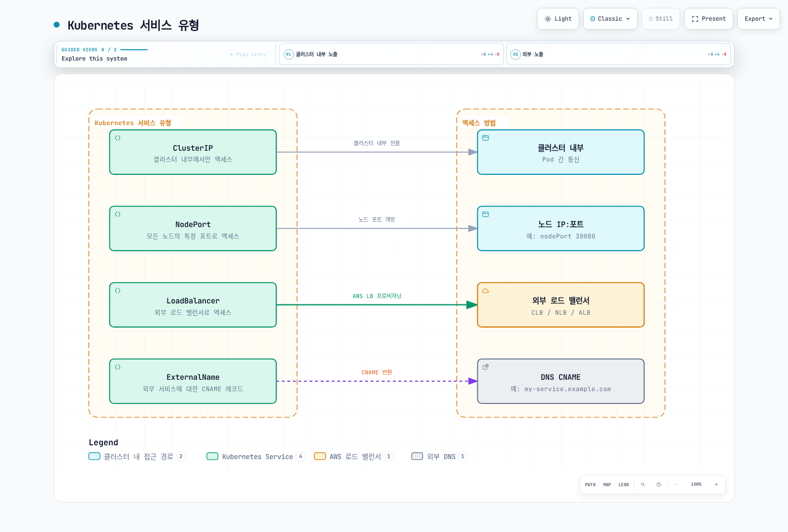The image size is (788, 532).
Task: Click the cloud icon on 외부 로드 밸런서 node
Action: click(486, 291)
